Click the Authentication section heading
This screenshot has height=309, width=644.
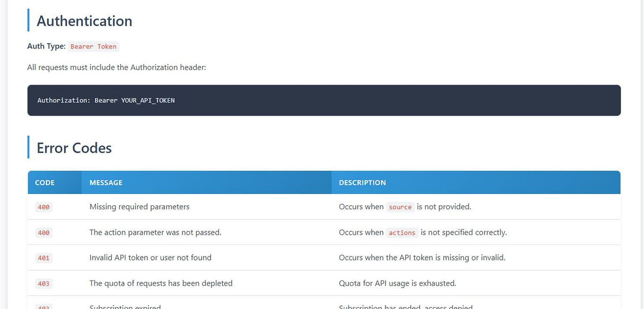point(84,21)
